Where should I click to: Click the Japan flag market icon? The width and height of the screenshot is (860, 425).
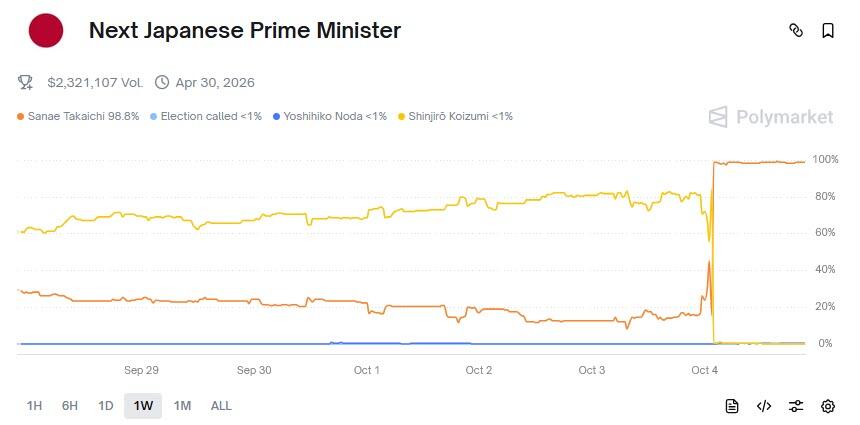[x=46, y=31]
